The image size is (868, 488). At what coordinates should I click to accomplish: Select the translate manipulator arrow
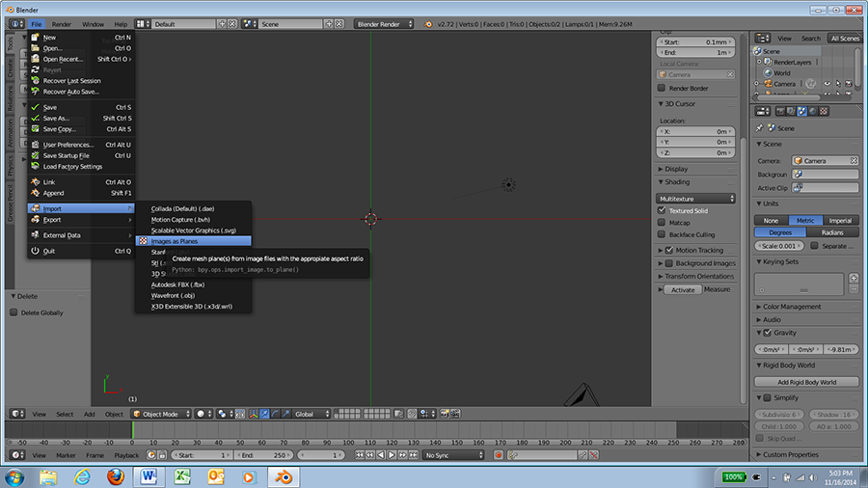point(264,414)
